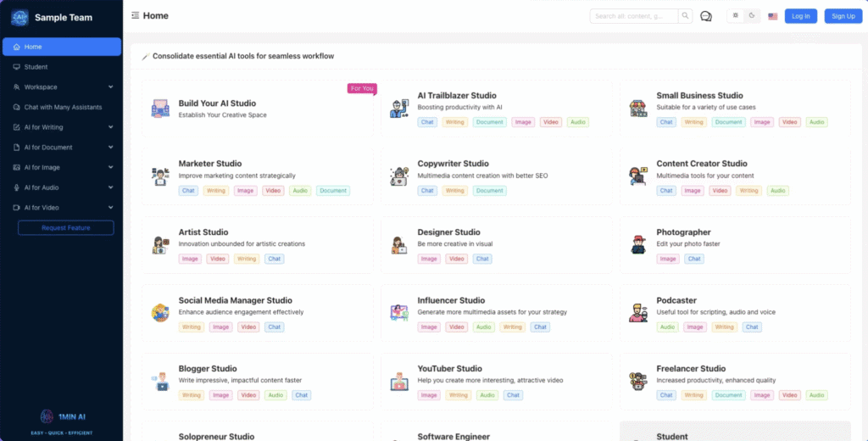
Task: Click the US flag language icon
Action: click(773, 16)
